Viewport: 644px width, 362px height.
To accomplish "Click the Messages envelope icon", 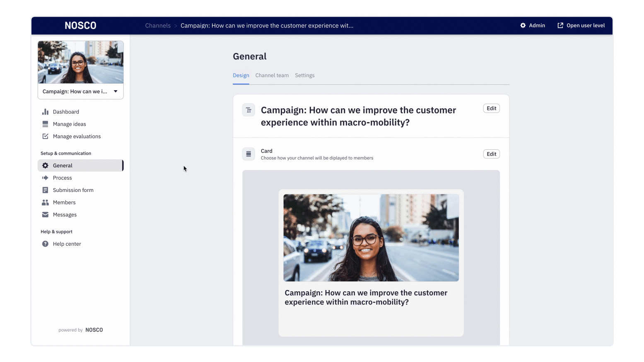I will pos(45,215).
